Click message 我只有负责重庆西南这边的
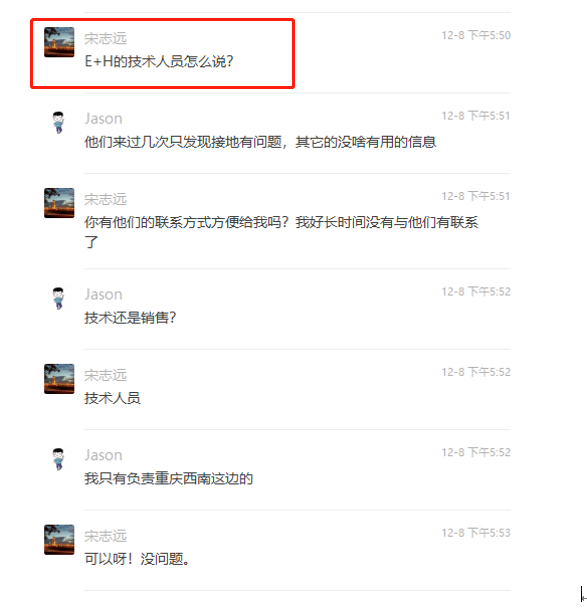This screenshot has width=587, height=609. (169, 478)
